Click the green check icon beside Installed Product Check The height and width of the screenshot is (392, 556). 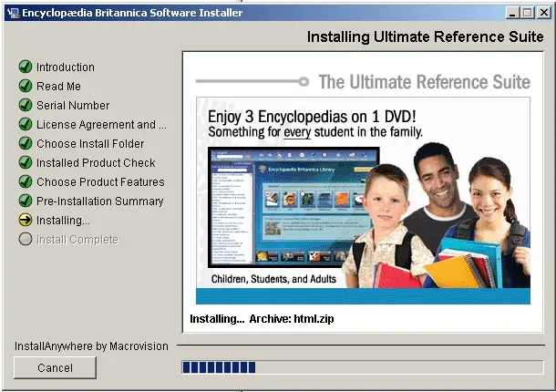[x=26, y=162]
